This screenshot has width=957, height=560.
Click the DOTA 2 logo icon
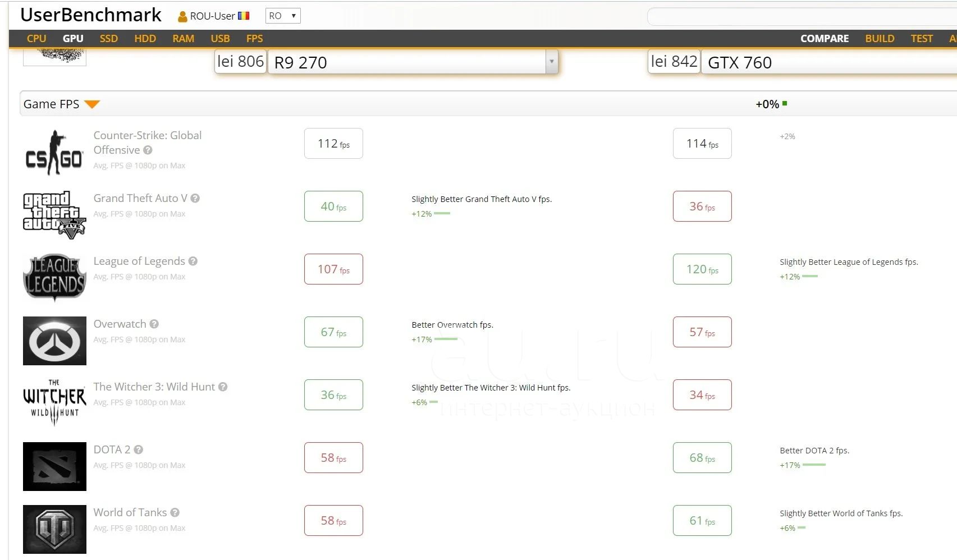[x=54, y=466]
